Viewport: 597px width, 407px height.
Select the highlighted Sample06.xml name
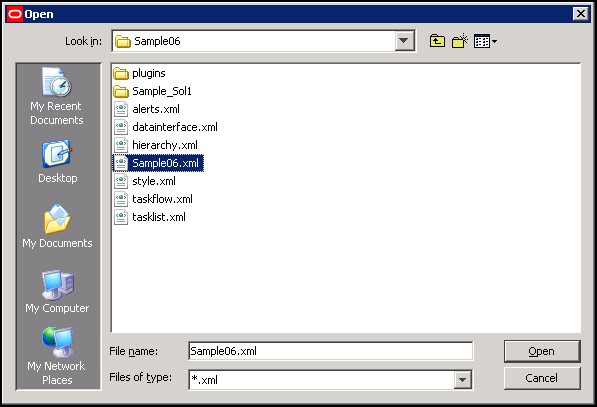click(x=165, y=163)
